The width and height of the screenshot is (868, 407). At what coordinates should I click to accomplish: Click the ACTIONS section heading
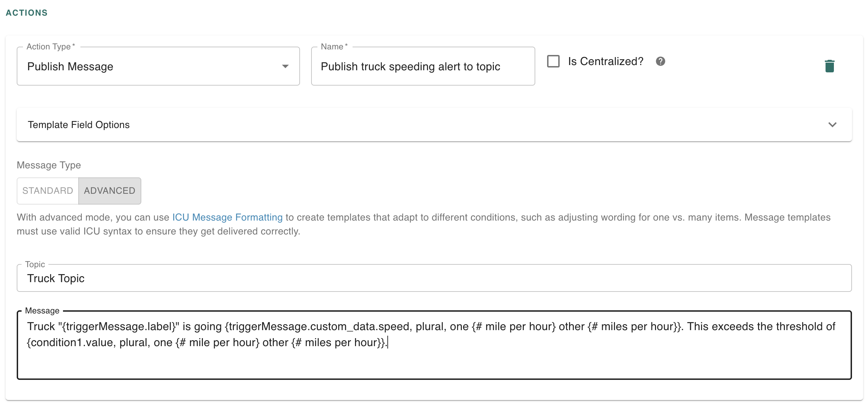pos(27,13)
